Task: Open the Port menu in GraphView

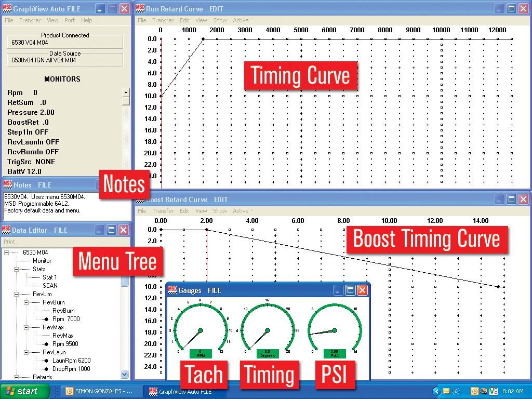Action: 70,21
